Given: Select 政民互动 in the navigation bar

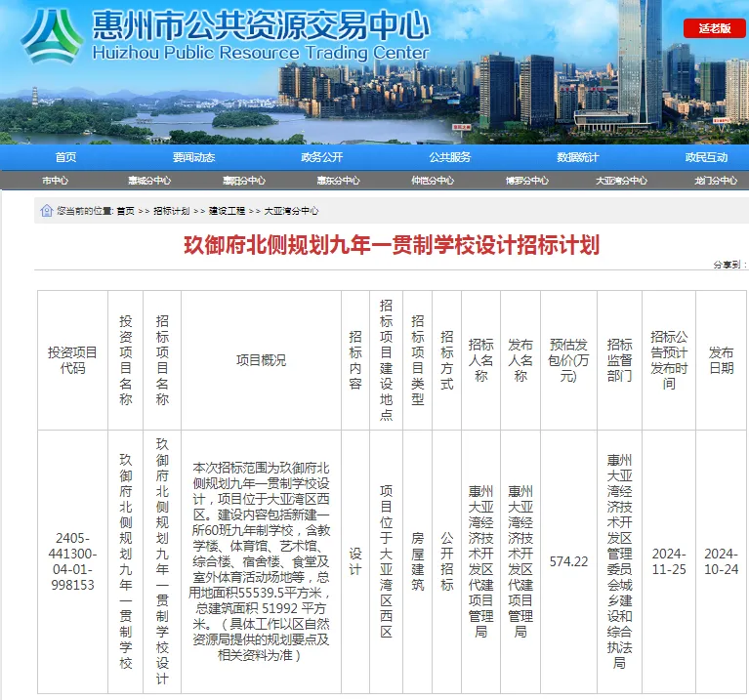Looking at the screenshot, I should click(705, 157).
